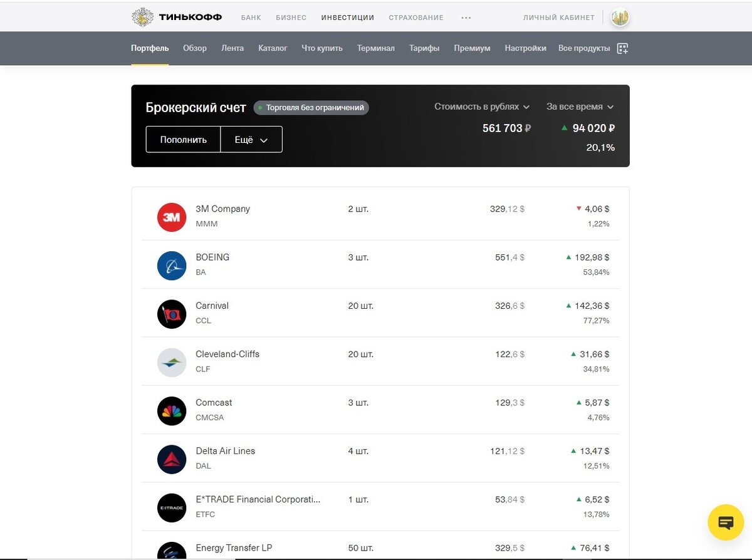
Task: Open the all products grid icon
Action: [622, 48]
